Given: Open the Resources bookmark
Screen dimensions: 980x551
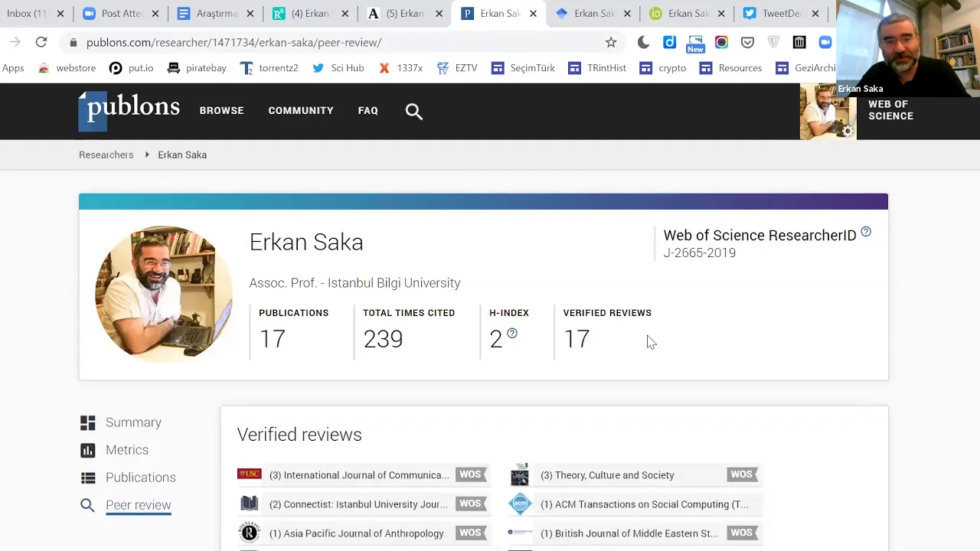Looking at the screenshot, I should [730, 68].
